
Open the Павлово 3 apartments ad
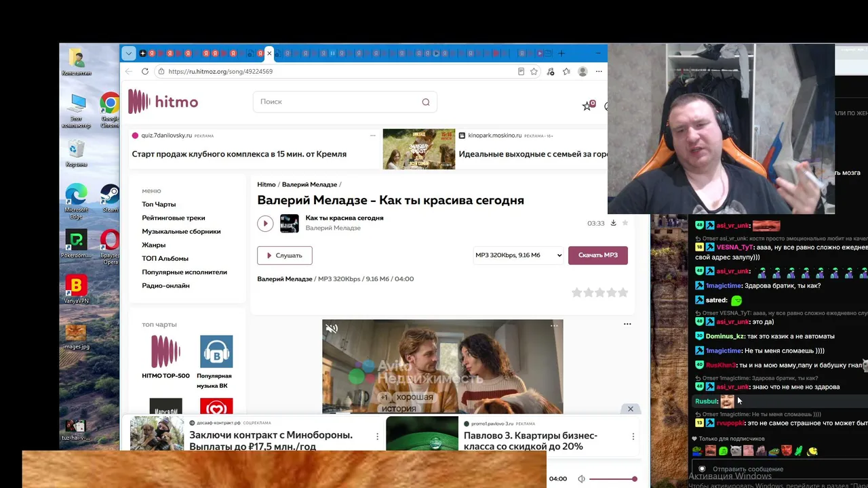coord(530,441)
